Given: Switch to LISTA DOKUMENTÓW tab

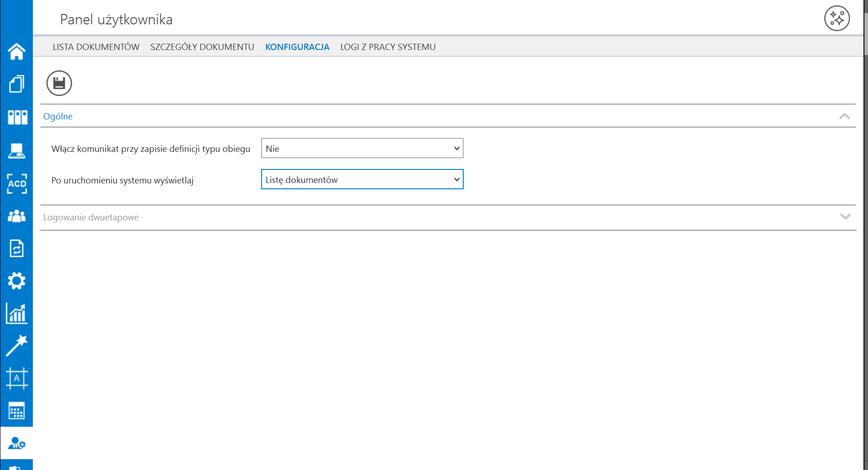Looking at the screenshot, I should (96, 47).
